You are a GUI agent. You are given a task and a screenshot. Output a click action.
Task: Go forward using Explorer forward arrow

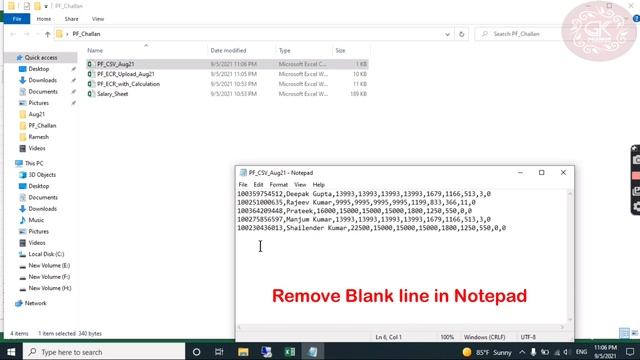coord(27,34)
